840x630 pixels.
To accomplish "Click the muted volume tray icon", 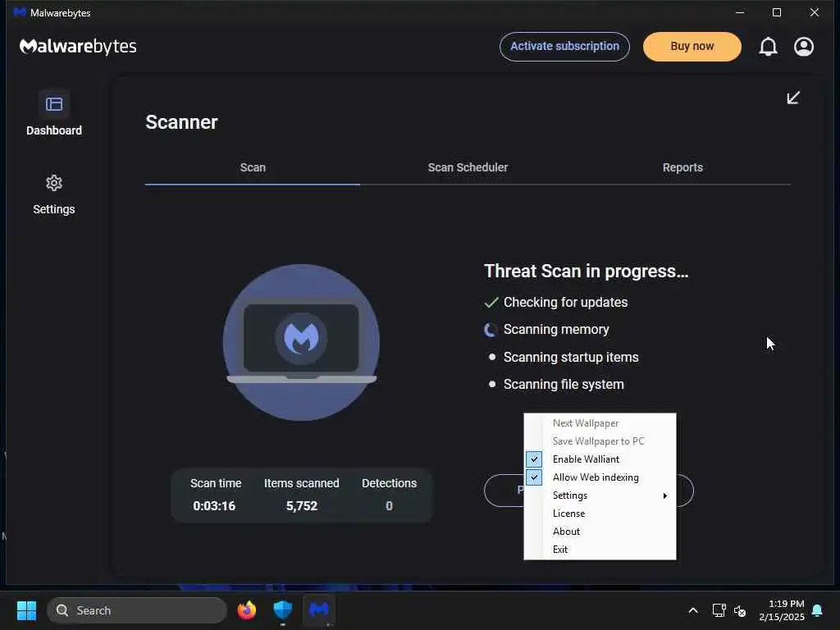I will [740, 610].
